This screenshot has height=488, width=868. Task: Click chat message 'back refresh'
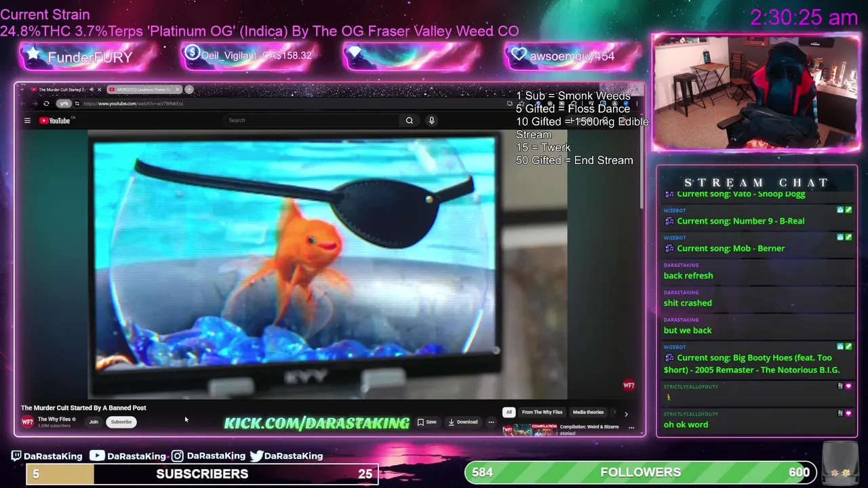pos(688,276)
